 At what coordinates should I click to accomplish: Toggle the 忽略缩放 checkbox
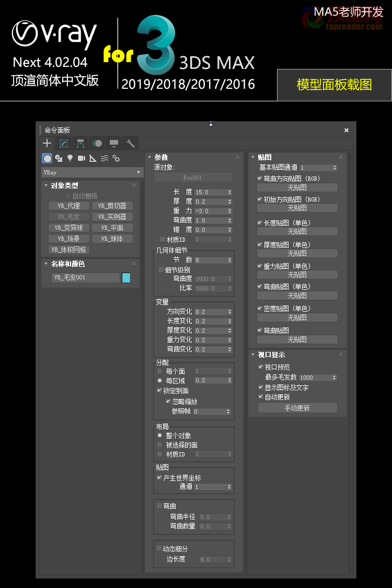[168, 401]
